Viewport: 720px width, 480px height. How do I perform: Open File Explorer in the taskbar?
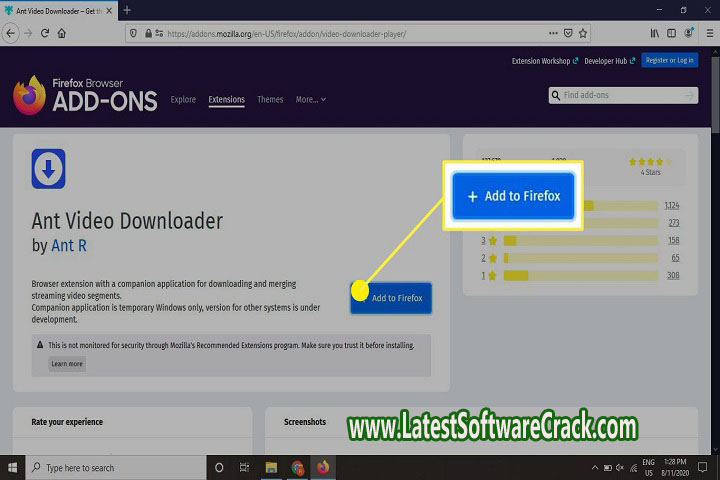(271, 467)
